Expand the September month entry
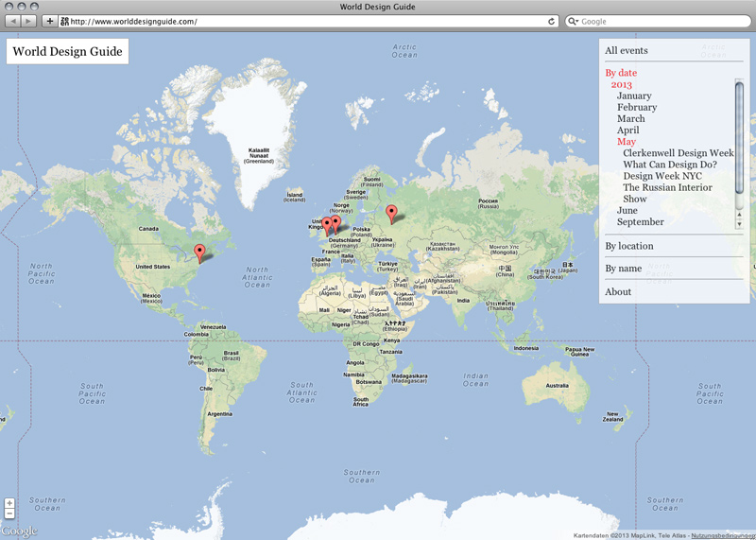 (x=641, y=222)
